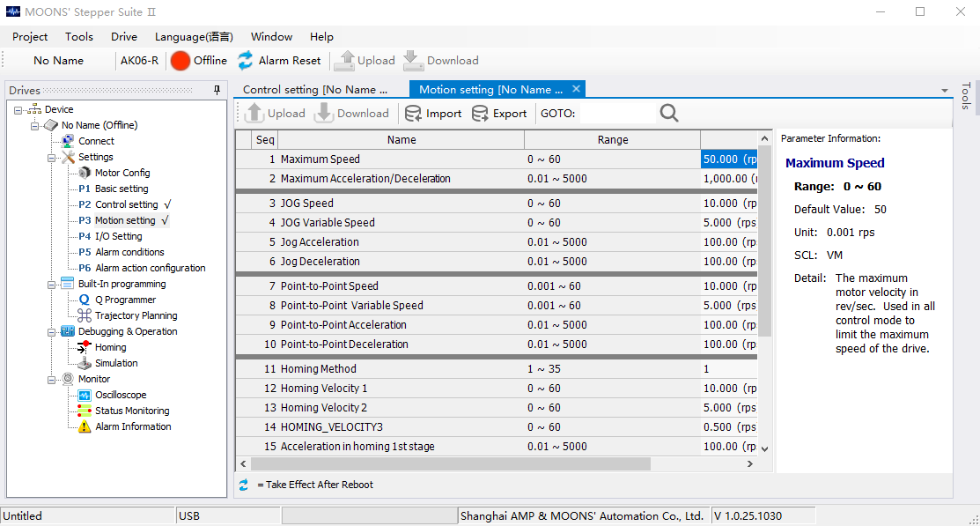
Task: Close the Motion setting tab
Action: pyautogui.click(x=577, y=89)
